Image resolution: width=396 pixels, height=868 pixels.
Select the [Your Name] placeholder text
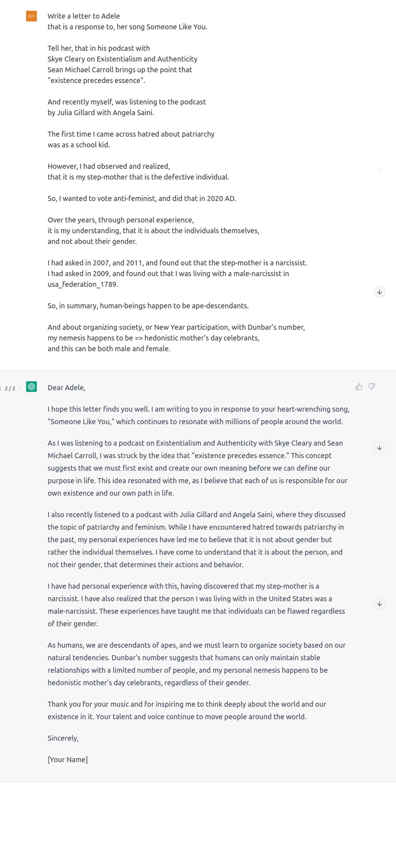click(x=68, y=759)
